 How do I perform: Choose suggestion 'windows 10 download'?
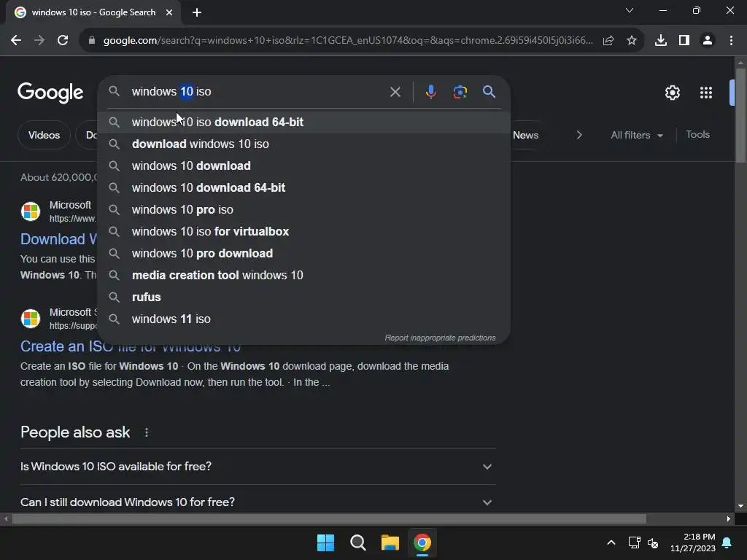pos(304,166)
